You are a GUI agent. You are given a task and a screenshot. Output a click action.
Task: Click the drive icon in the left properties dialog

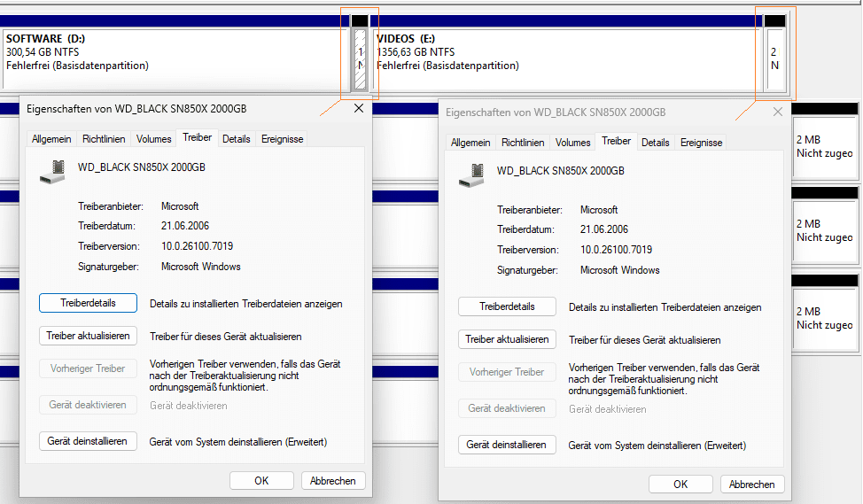(53, 171)
